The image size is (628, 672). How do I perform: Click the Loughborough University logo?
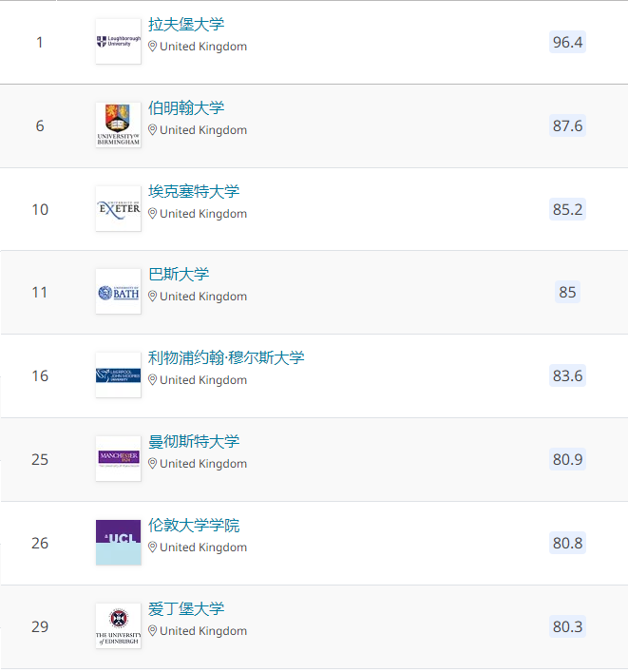118,42
